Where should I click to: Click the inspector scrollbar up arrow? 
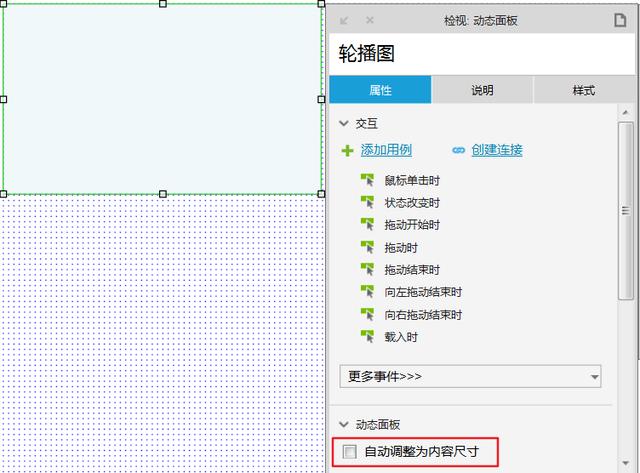[x=625, y=112]
